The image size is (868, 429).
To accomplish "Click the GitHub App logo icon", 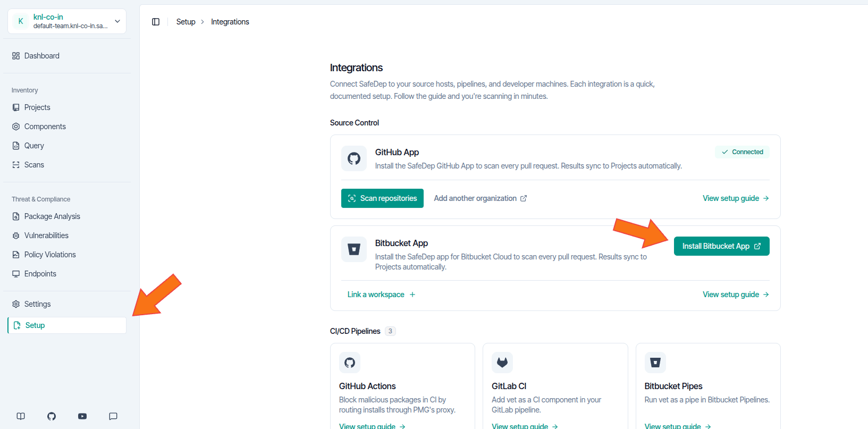I will (354, 158).
